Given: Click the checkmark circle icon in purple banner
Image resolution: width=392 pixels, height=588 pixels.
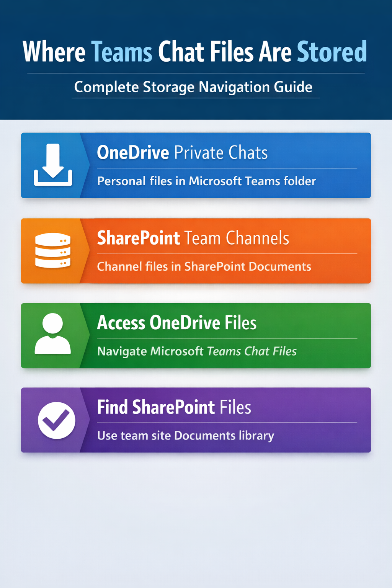Looking at the screenshot, I should click(57, 420).
